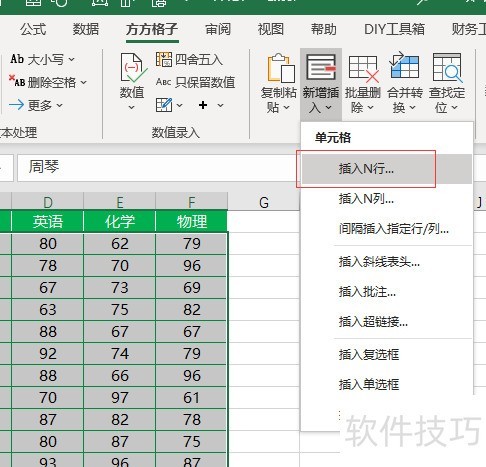Screen dimensions: 486x467
Task: Select 插入斜线表头... menu entry
Action: click(387, 262)
